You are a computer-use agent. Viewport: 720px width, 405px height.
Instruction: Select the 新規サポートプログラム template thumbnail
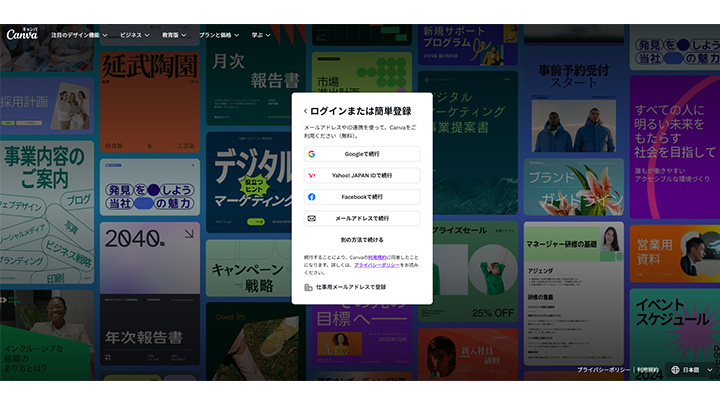[x=467, y=45]
